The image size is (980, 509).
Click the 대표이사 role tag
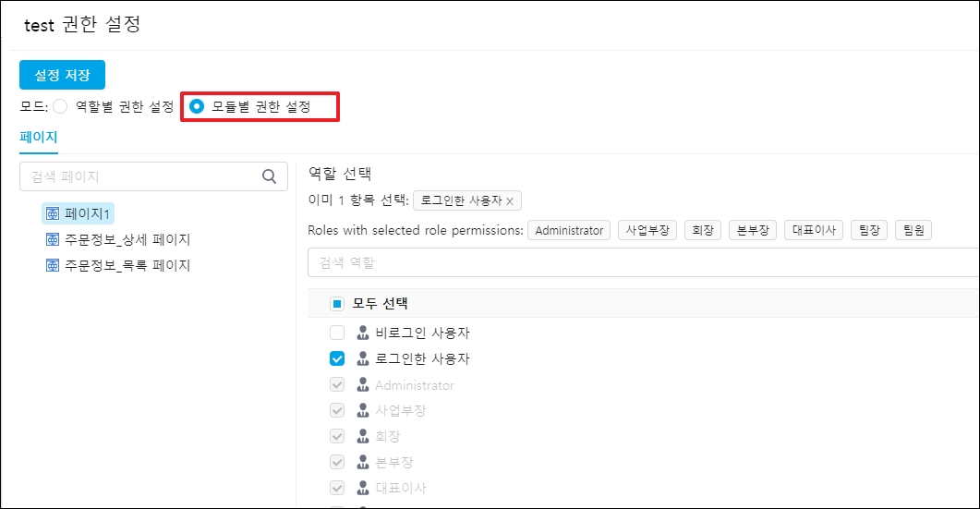tap(814, 230)
